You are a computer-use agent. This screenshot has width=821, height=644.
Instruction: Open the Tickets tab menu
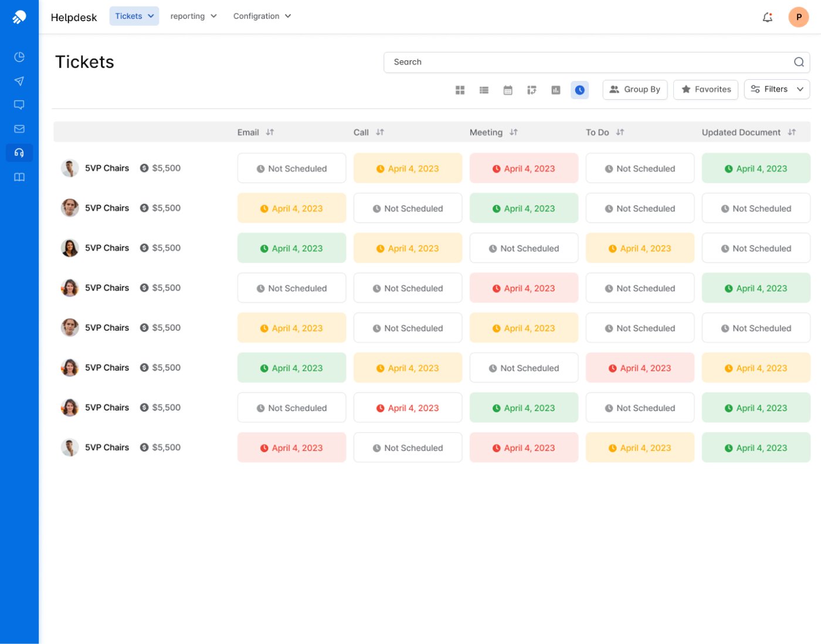134,16
